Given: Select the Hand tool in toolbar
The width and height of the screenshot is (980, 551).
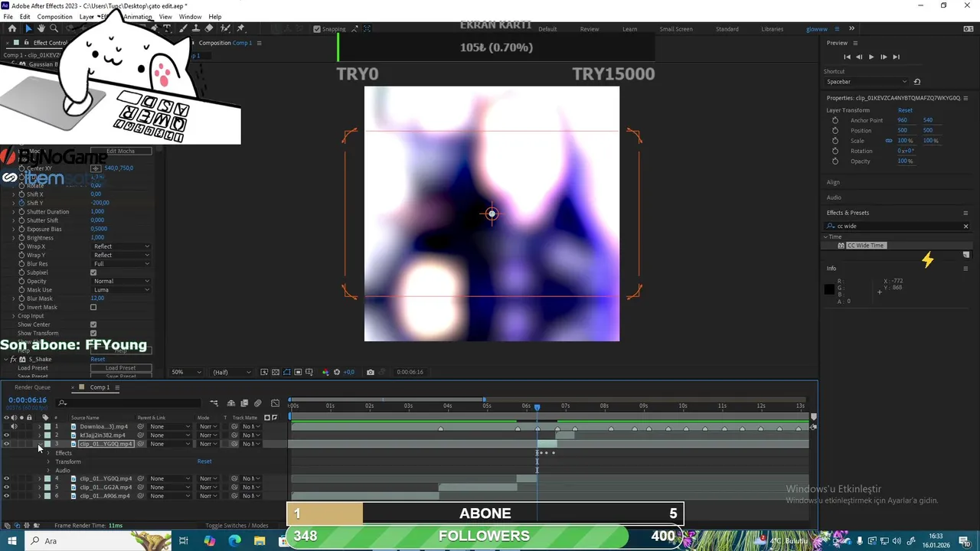Looking at the screenshot, I should [x=41, y=28].
